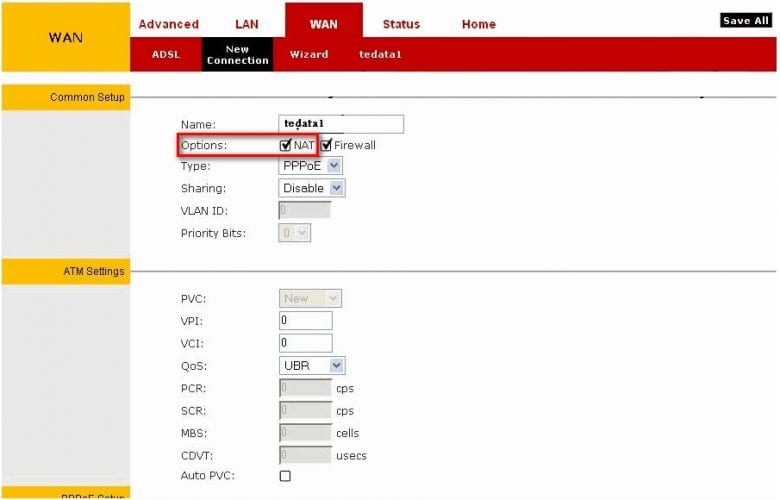Viewport: 780px width, 500px height.
Task: Open the Sharing dropdown set to Disable
Action: [312, 188]
